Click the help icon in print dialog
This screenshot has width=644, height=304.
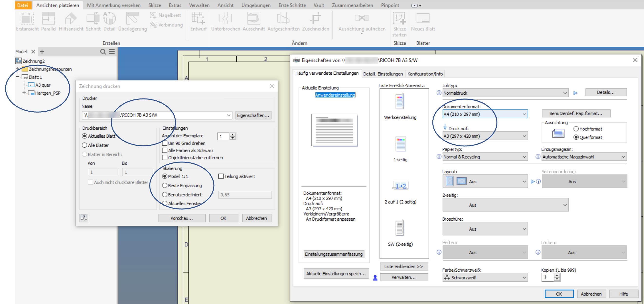point(84,218)
